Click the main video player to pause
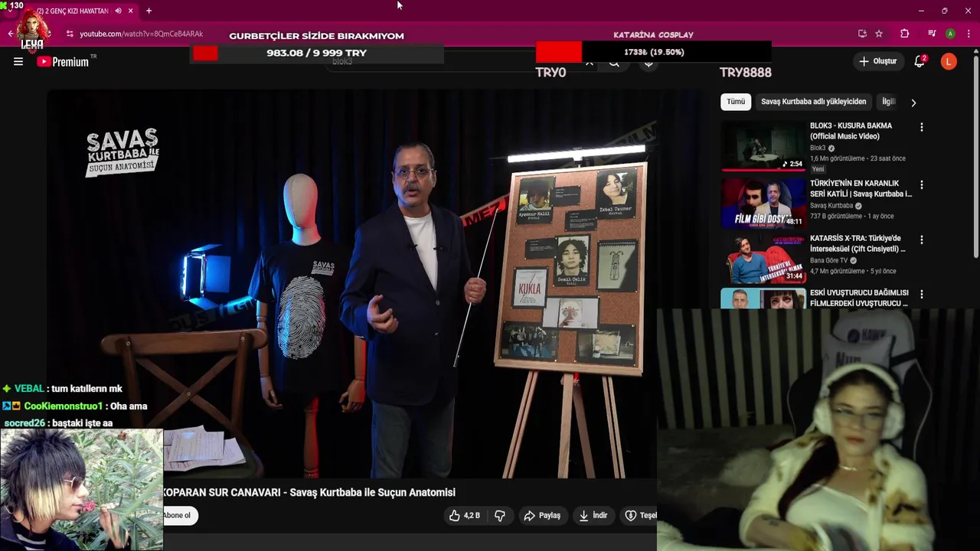This screenshot has width=980, height=551. click(x=352, y=283)
